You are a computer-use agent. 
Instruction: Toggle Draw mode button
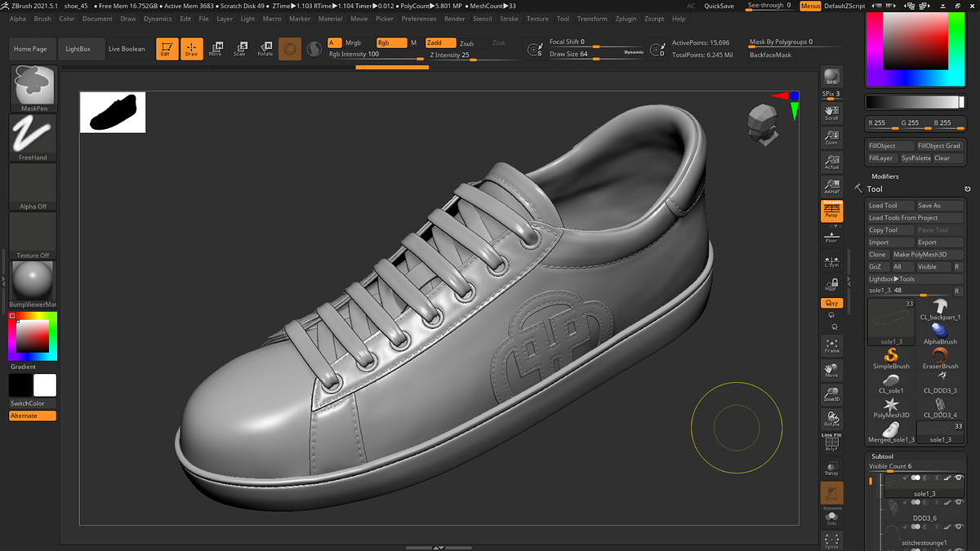coord(192,49)
